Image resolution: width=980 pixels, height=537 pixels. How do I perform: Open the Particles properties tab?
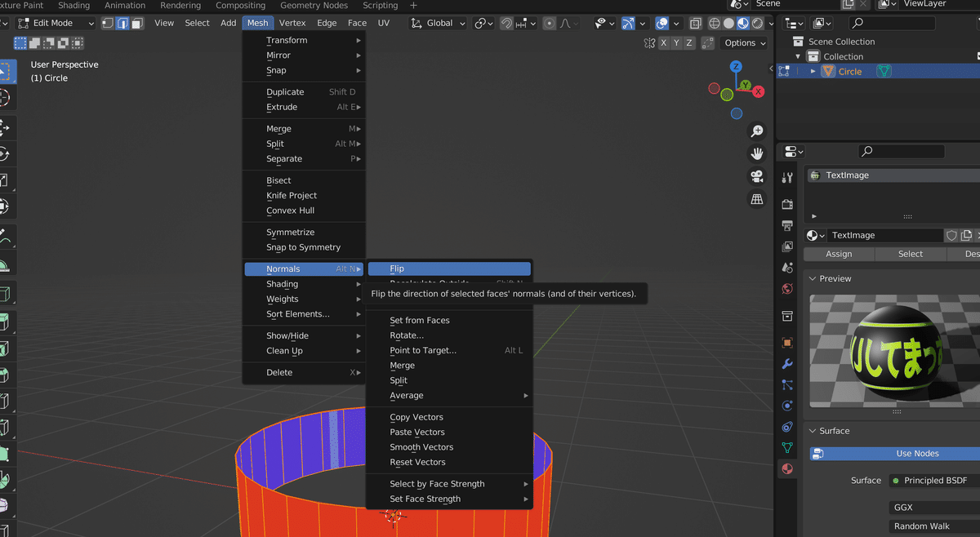[x=787, y=384]
